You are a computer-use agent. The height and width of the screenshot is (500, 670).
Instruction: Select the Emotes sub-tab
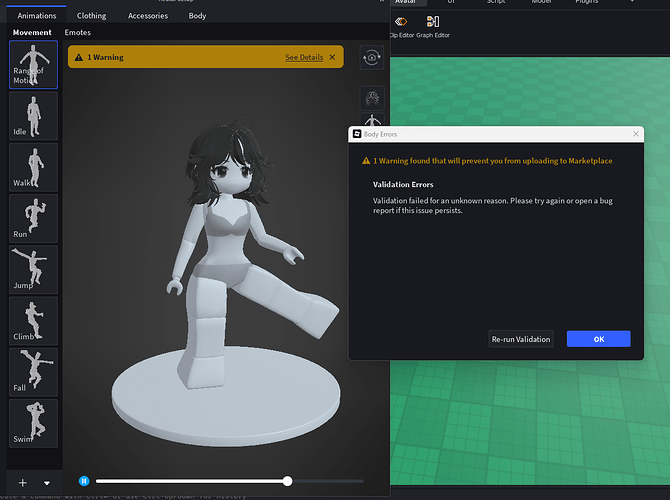click(x=78, y=32)
